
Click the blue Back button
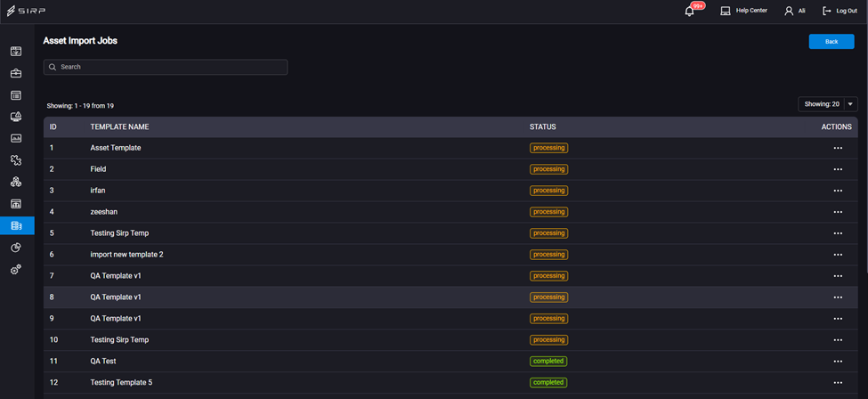coord(831,42)
